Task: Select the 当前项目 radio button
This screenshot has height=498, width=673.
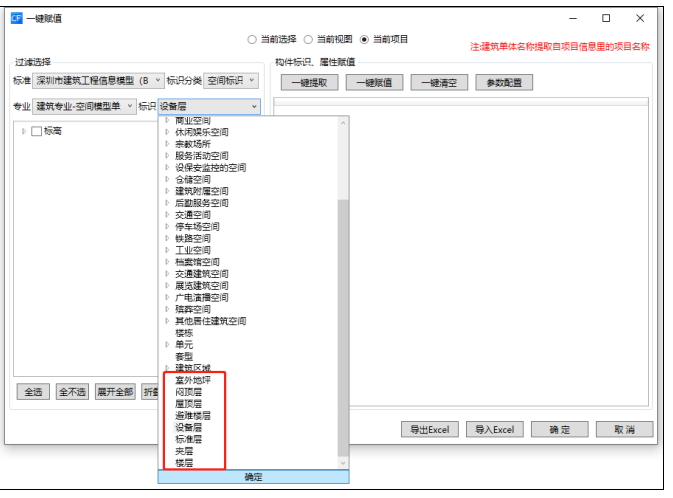Action: (364, 39)
